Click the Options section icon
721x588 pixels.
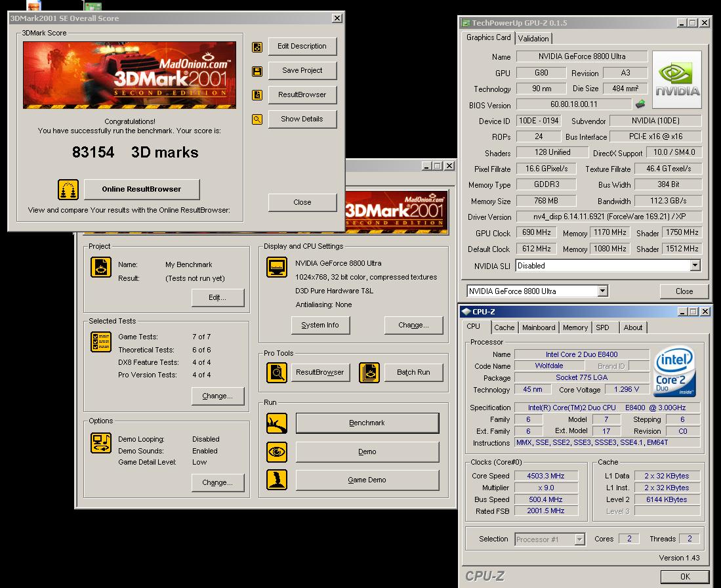click(x=100, y=443)
